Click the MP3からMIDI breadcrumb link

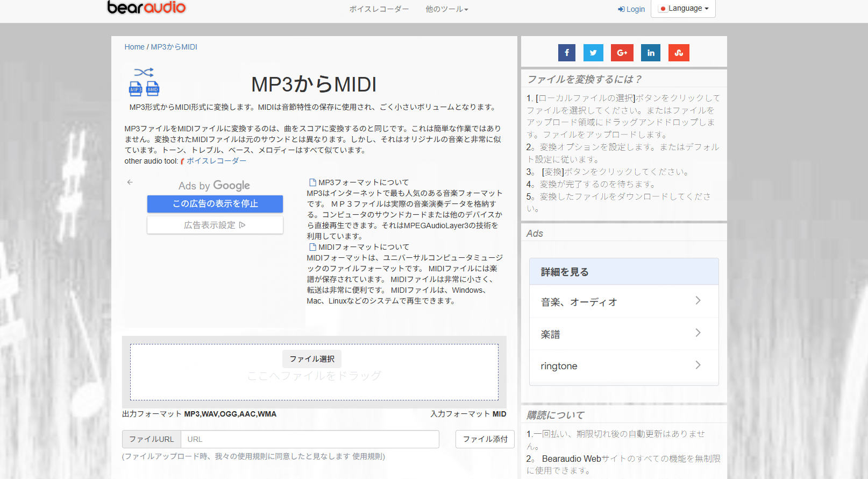[x=174, y=47]
